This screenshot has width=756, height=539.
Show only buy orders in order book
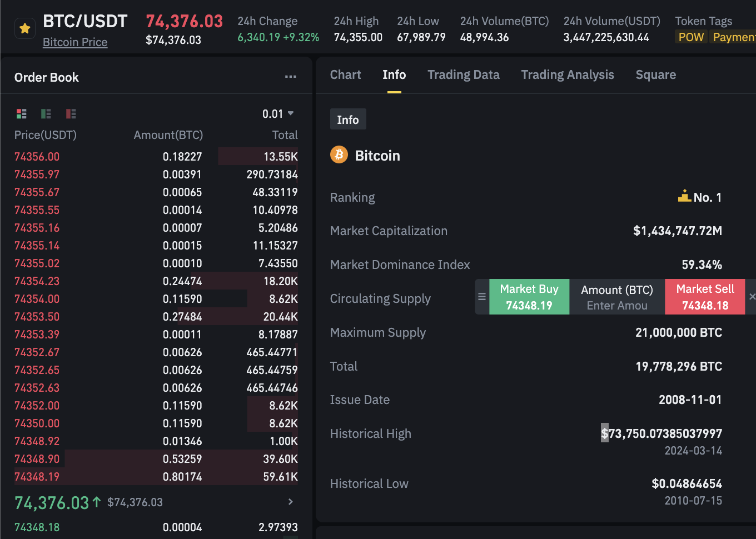click(x=46, y=113)
